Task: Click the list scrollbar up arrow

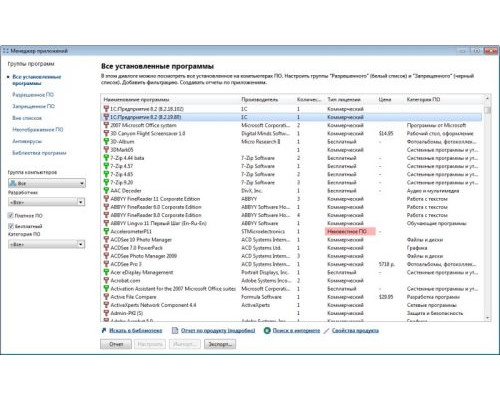Action: (x=487, y=99)
